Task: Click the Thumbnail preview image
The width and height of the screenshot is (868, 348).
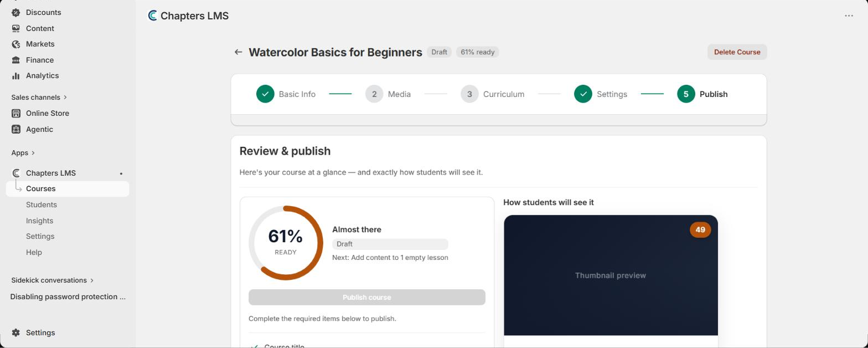Action: [x=611, y=275]
